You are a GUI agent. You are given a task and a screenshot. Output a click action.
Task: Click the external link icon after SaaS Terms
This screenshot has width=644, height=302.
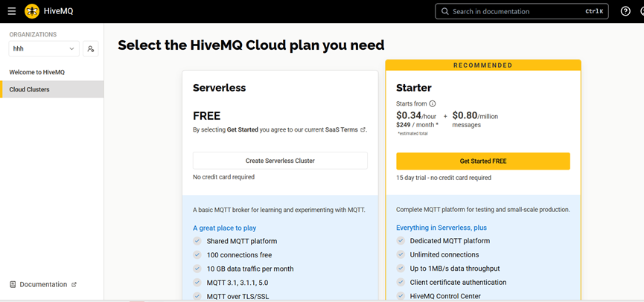pos(363,129)
